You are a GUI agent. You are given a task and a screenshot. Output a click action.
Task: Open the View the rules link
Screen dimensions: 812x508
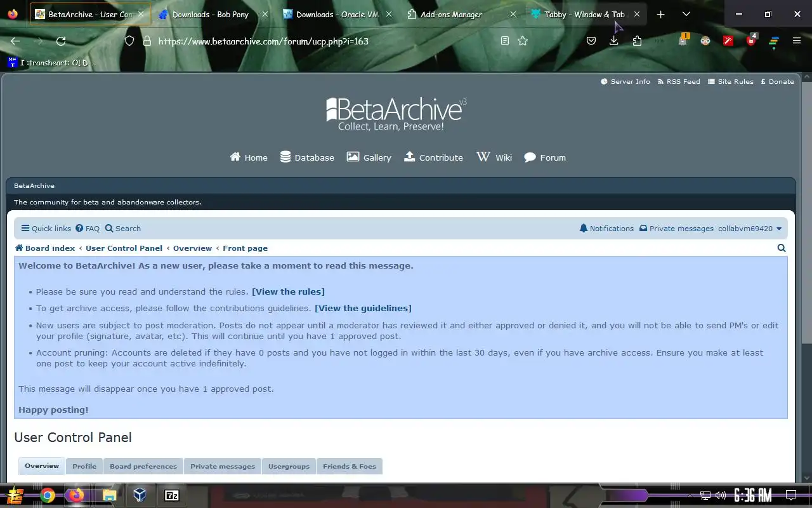pos(288,291)
